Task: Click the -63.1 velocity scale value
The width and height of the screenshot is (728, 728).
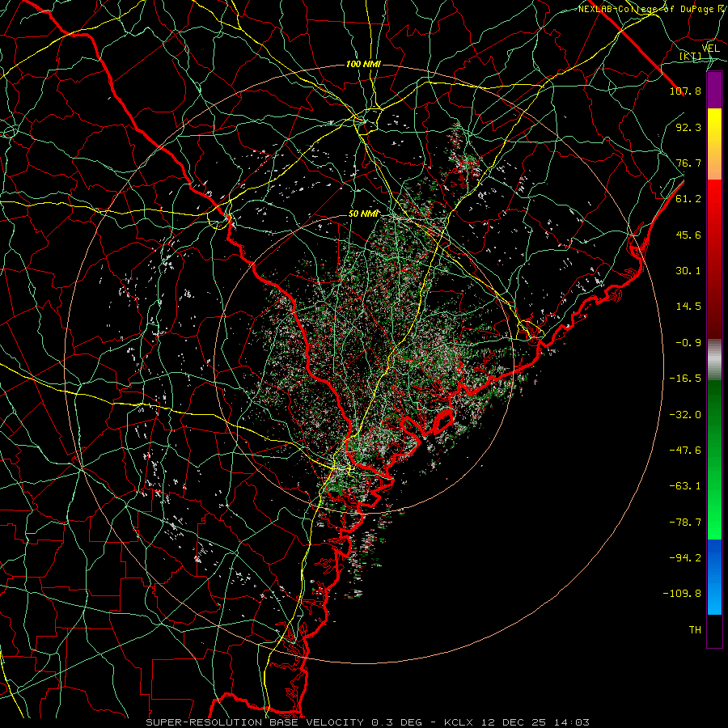Action: click(x=685, y=486)
